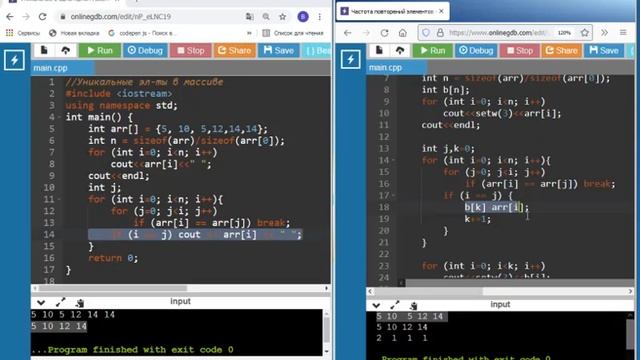640x360 pixels.
Task: Click the left editor horizontal scrollbar
Action: (113, 288)
